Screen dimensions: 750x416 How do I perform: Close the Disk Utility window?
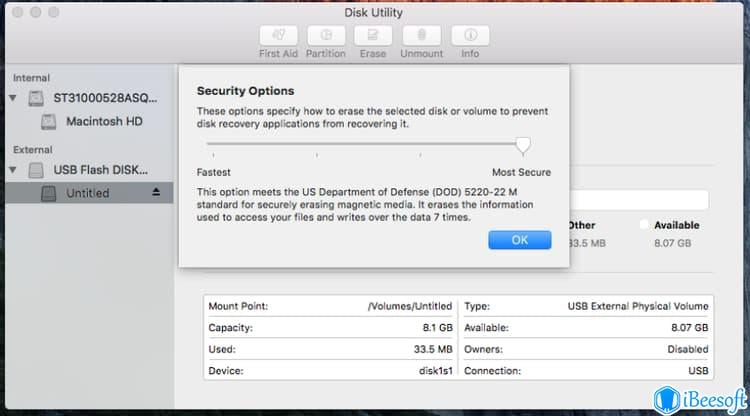(18, 12)
